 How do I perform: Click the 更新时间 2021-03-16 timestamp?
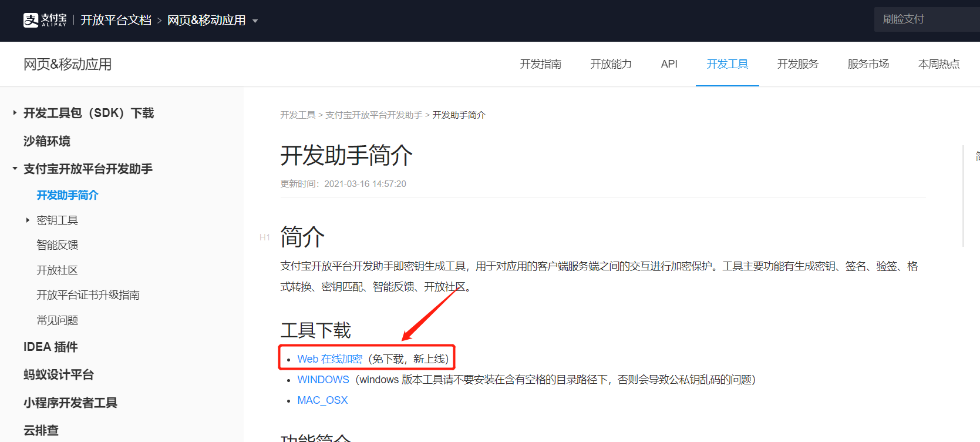pos(343,184)
